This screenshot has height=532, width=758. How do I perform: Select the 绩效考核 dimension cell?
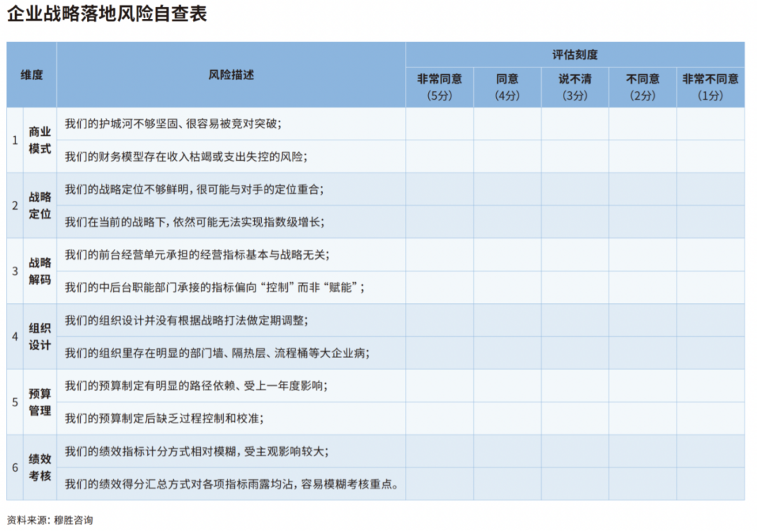[40, 467]
